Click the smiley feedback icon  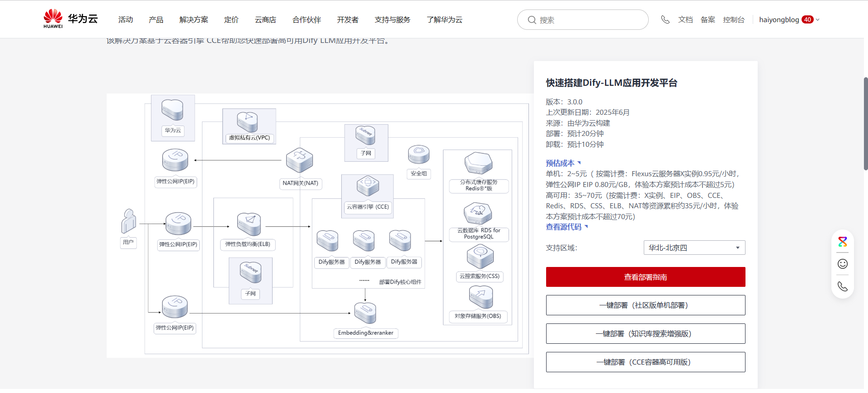click(x=843, y=264)
